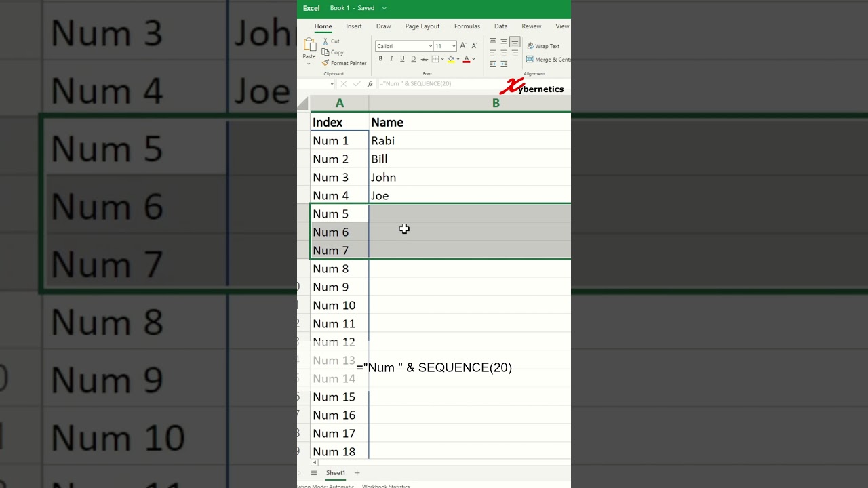Expand Fill Color palette arrow
Viewport: 868px width, 488px height.
tap(458, 59)
